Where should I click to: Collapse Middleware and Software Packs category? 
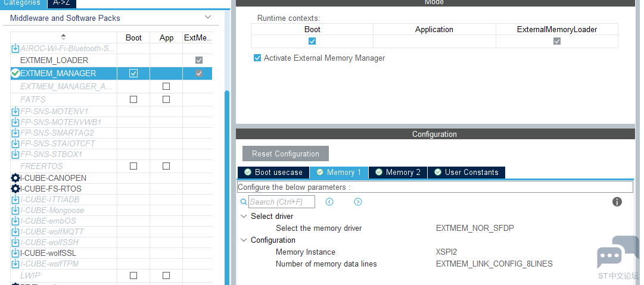point(207,18)
